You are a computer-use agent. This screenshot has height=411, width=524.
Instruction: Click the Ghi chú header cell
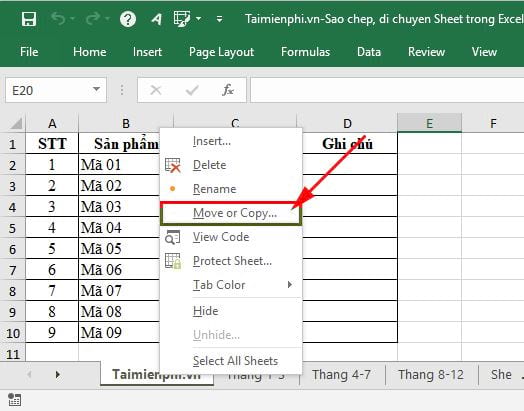(348, 144)
